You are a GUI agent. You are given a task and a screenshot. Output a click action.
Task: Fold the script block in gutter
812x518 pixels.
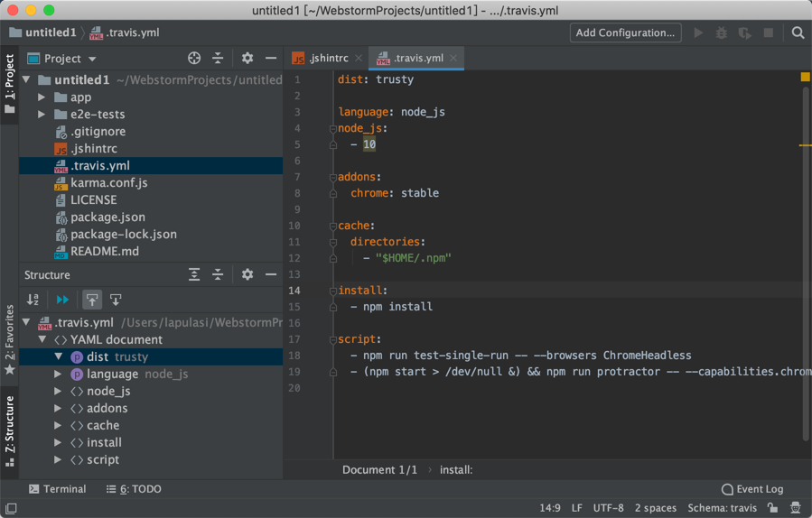[x=333, y=340]
